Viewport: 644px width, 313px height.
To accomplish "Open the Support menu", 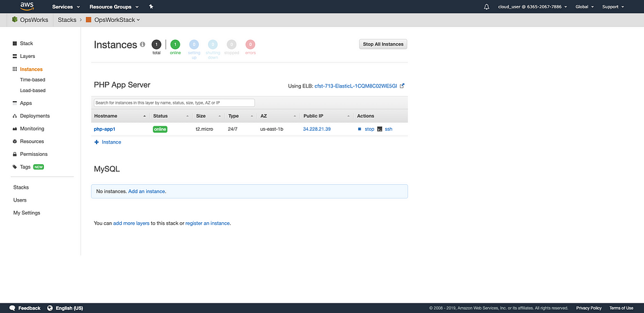I will [x=613, y=7].
